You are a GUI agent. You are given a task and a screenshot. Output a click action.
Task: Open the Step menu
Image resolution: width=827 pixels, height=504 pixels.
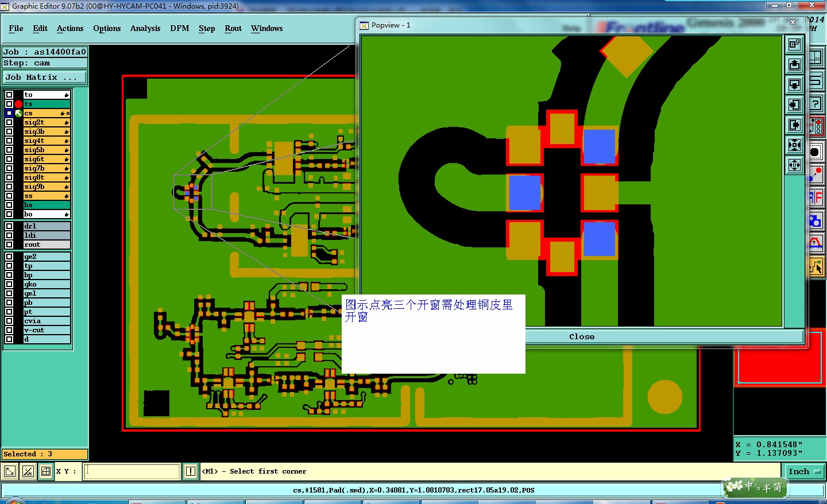[207, 28]
